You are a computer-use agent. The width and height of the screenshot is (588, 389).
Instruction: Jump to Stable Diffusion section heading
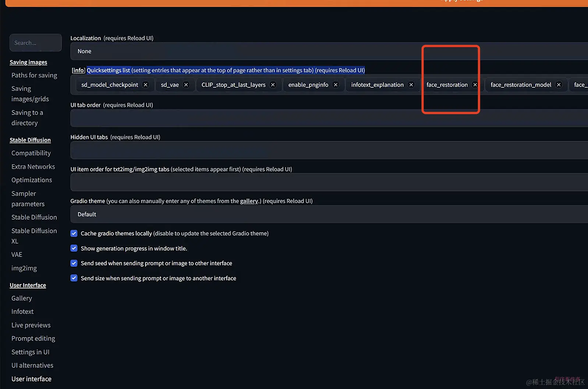click(x=30, y=140)
